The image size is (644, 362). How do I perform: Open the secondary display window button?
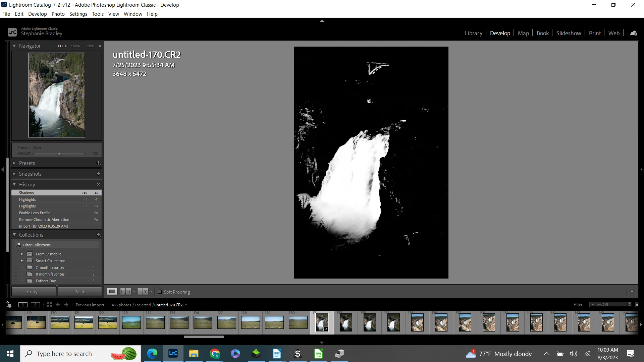(35, 305)
